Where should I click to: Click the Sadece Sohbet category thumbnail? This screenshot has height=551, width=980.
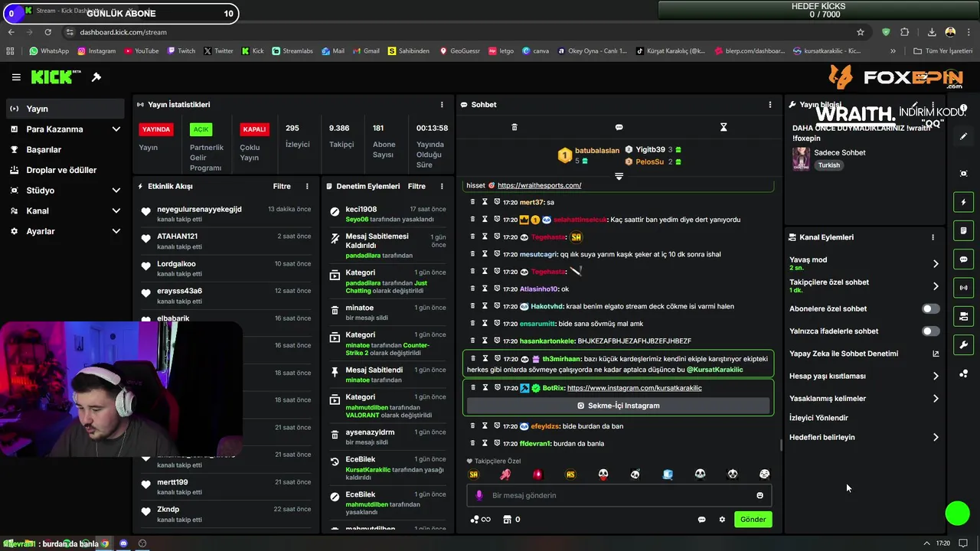[801, 158]
